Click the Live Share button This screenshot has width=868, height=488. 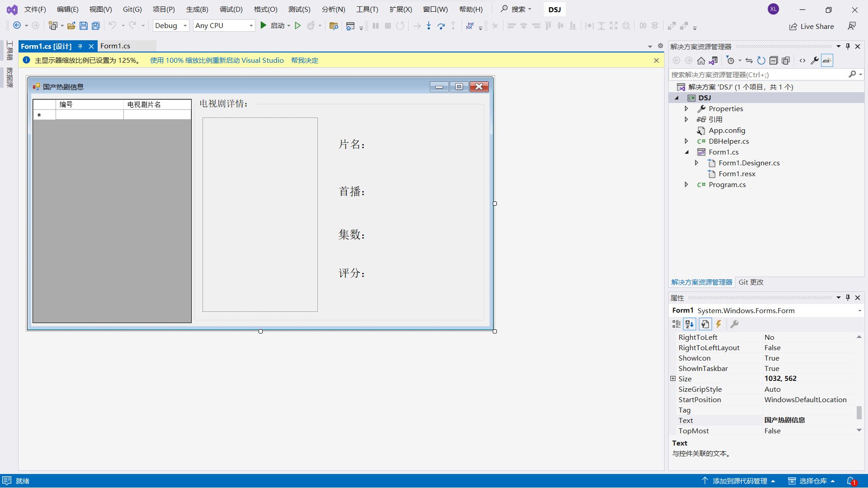click(x=811, y=26)
